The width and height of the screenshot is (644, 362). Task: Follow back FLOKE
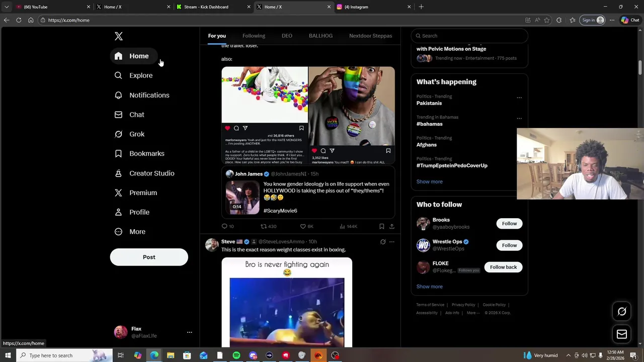(x=503, y=267)
